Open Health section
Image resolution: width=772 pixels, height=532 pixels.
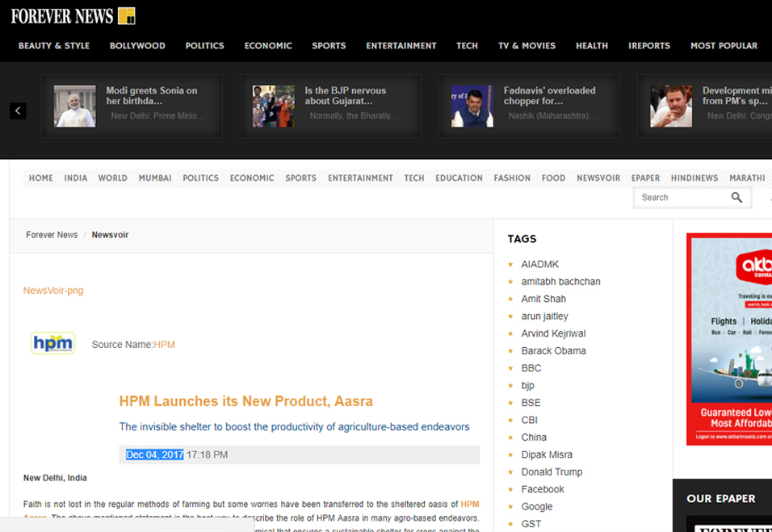(x=592, y=46)
